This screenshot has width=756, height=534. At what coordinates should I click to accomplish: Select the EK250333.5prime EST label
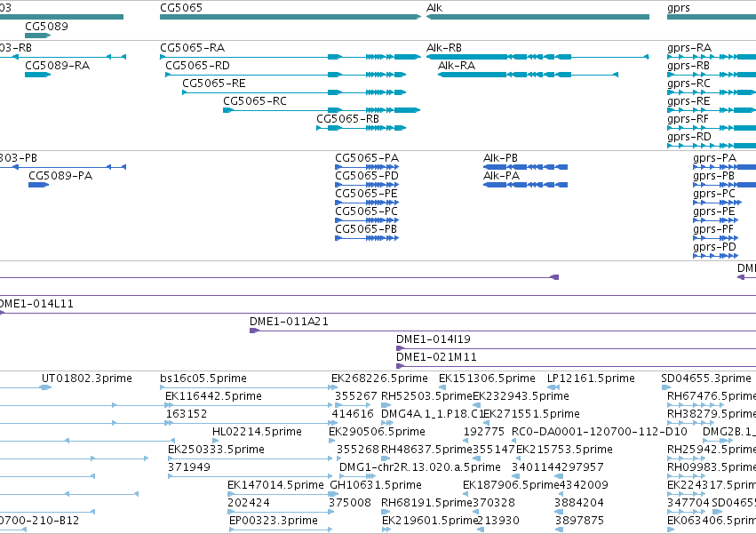216,450
